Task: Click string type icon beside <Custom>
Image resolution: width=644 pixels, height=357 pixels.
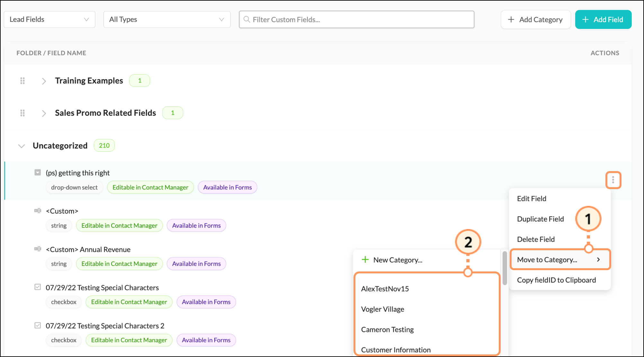Action: point(38,211)
